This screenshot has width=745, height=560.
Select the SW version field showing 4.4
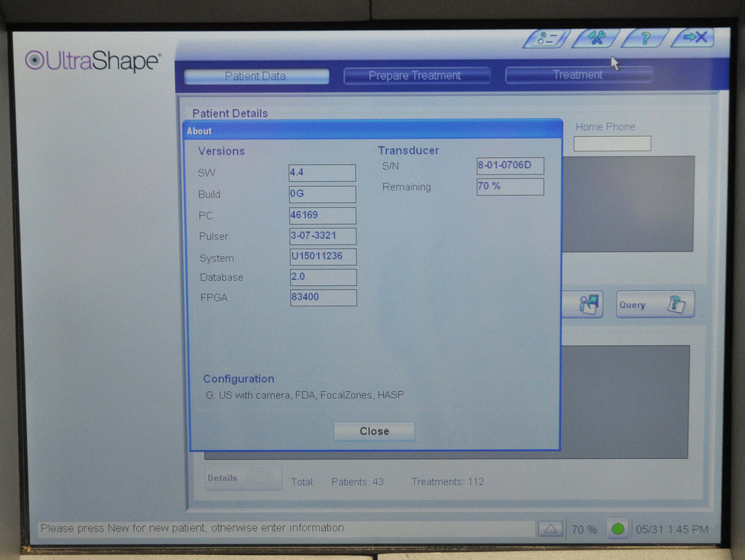[x=322, y=173]
